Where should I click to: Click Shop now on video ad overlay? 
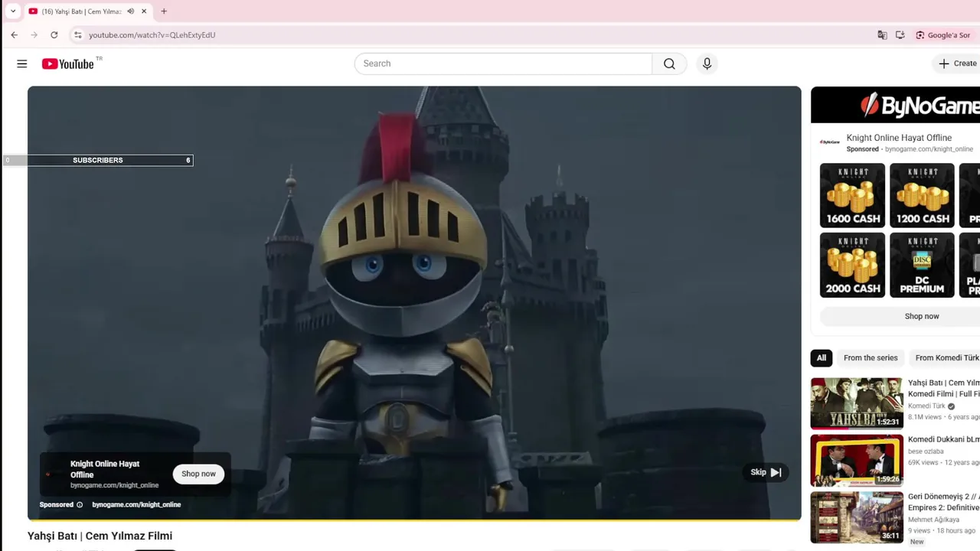coord(198,474)
